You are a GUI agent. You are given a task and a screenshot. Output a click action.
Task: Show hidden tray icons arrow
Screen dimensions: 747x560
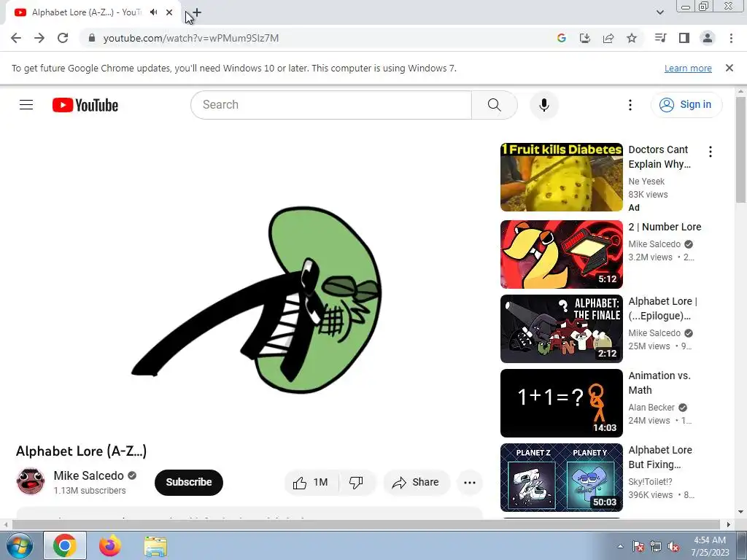pos(620,546)
